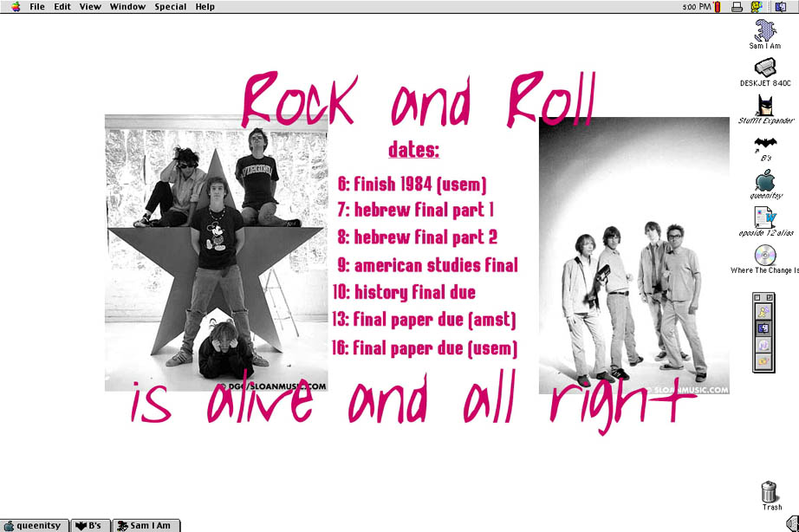
Task: Click the Trash icon
Action: (x=768, y=492)
